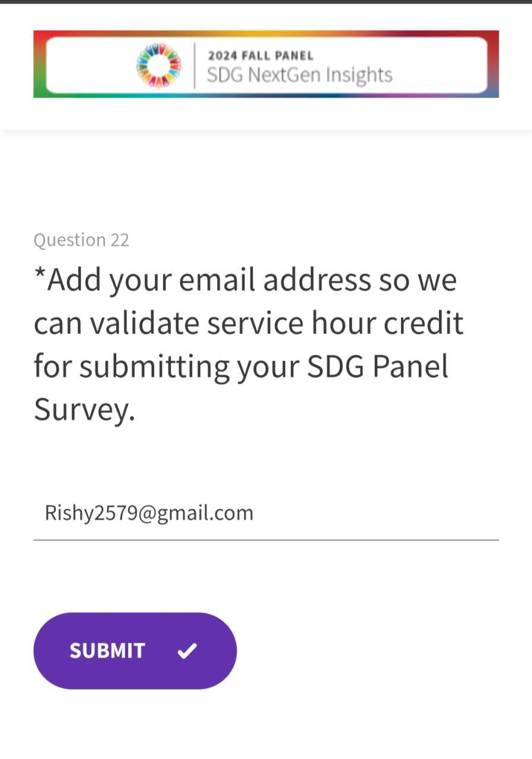Viewport: 532px width, 759px height.
Task: Click the vertical divider beside the logo
Action: 195,65
